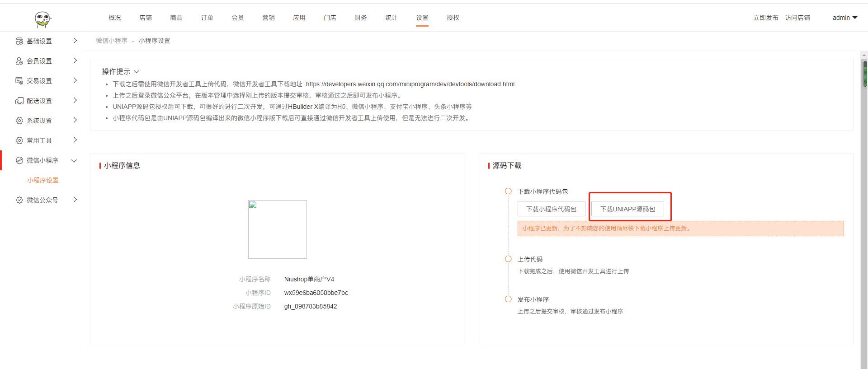The image size is (868, 369).
Task: Click the scrollbar up arrow
Action: click(865, 55)
